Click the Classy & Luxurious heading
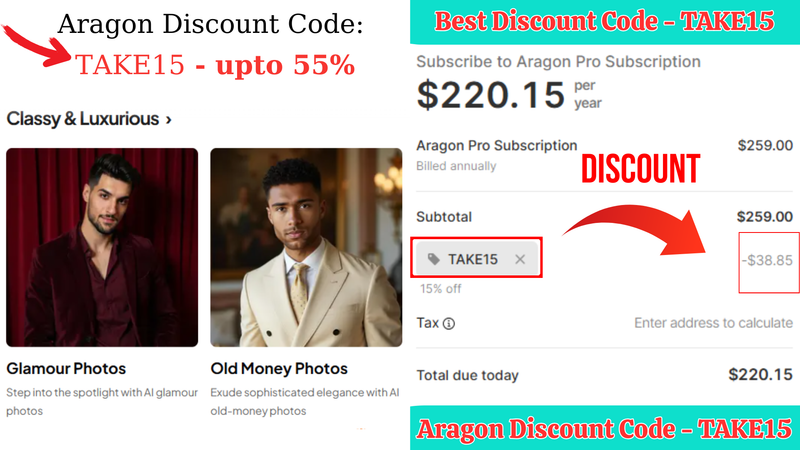 point(83,119)
